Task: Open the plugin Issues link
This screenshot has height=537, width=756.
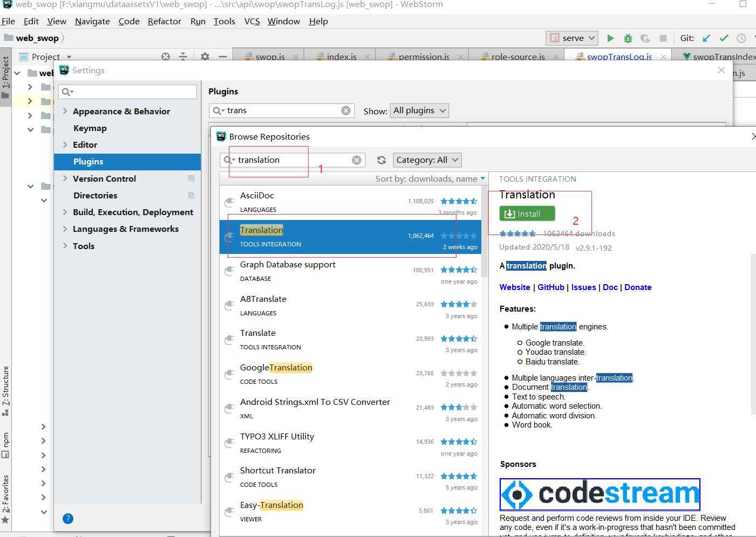Action: pos(584,287)
